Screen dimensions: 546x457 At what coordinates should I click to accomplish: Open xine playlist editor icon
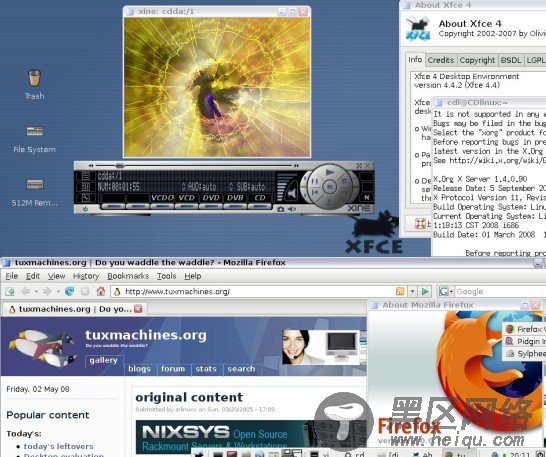[x=86, y=176]
